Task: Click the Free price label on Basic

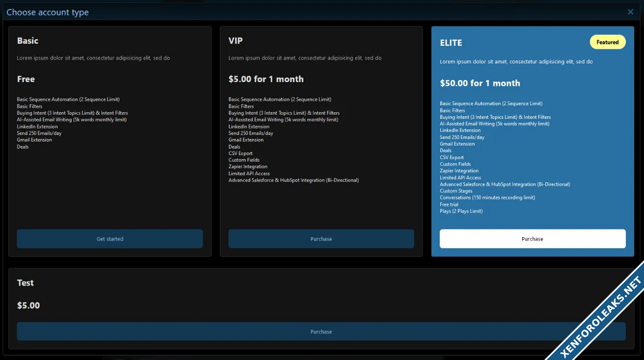Action: [26, 79]
